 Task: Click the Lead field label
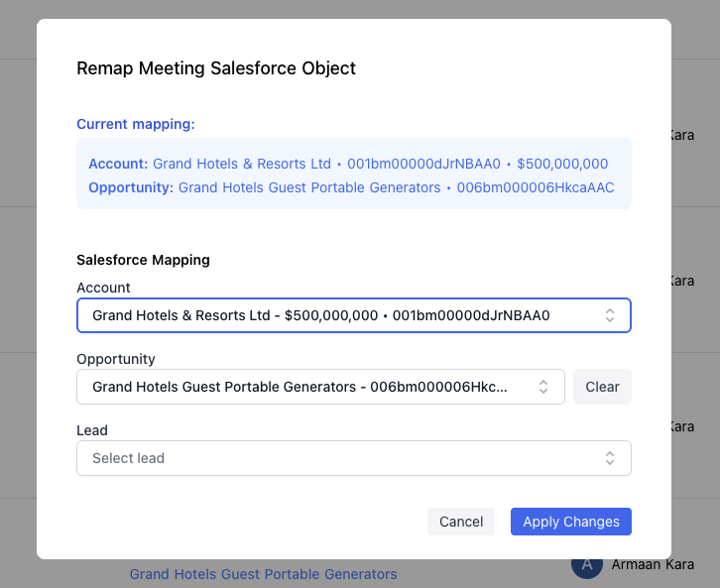[92, 430]
